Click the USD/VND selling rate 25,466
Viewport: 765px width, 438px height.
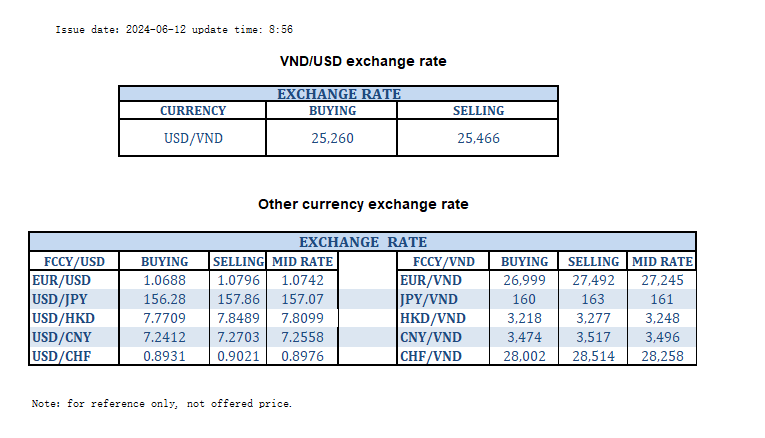(479, 138)
